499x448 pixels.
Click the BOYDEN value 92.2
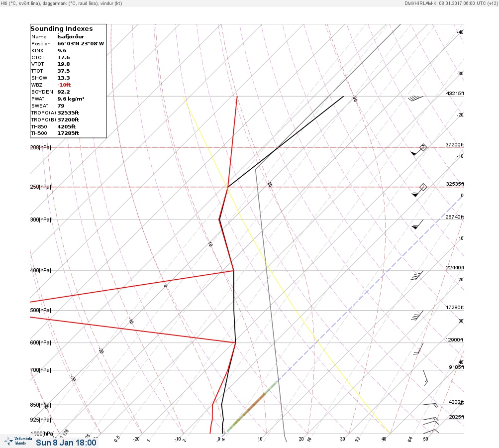pyautogui.click(x=63, y=92)
